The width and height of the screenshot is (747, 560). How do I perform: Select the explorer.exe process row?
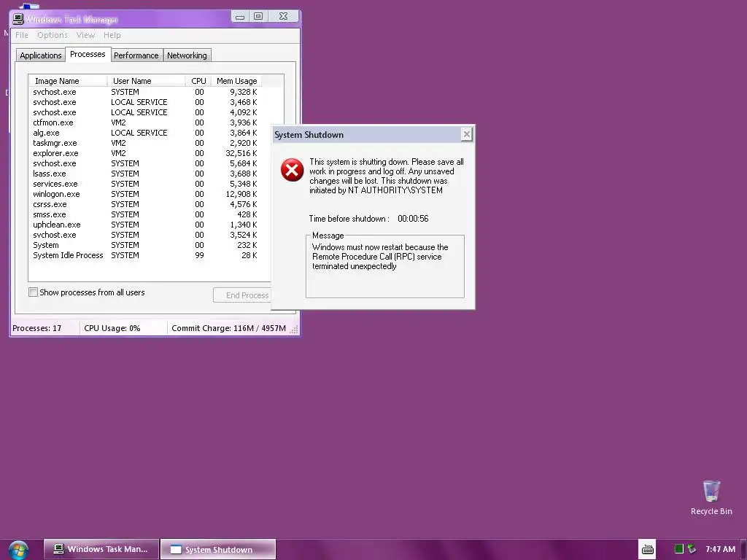(x=145, y=153)
